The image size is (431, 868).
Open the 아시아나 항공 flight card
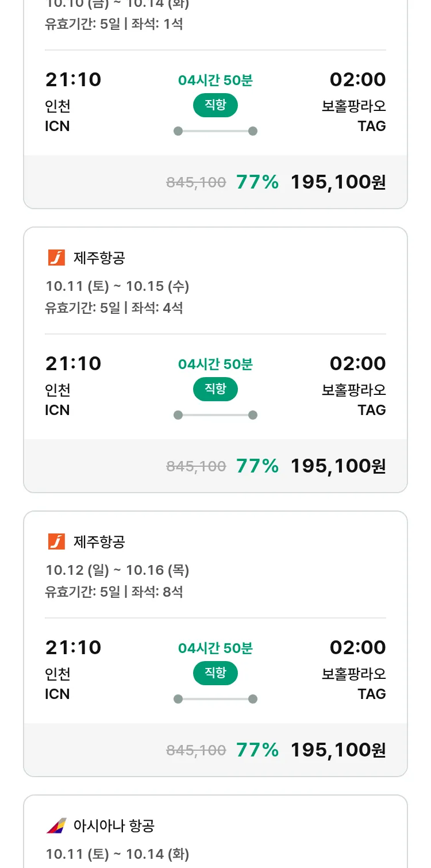(x=215, y=834)
